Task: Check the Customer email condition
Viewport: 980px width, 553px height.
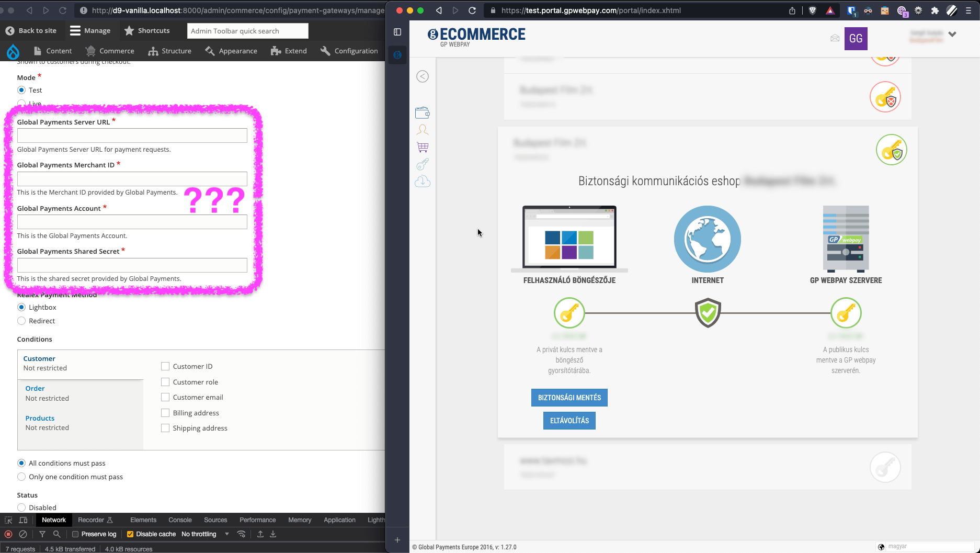Action: [x=165, y=397]
